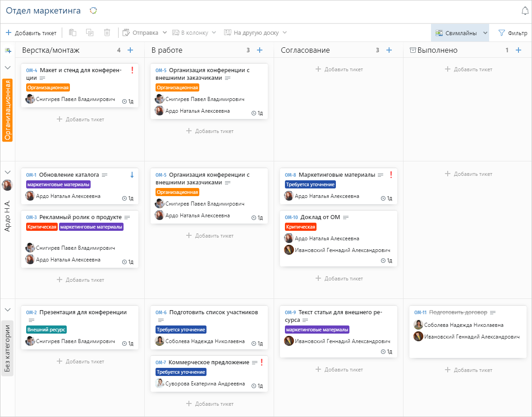The width and height of the screenshot is (532, 417).
Task: Click the Добавить тикет toolbar button
Action: (31, 33)
